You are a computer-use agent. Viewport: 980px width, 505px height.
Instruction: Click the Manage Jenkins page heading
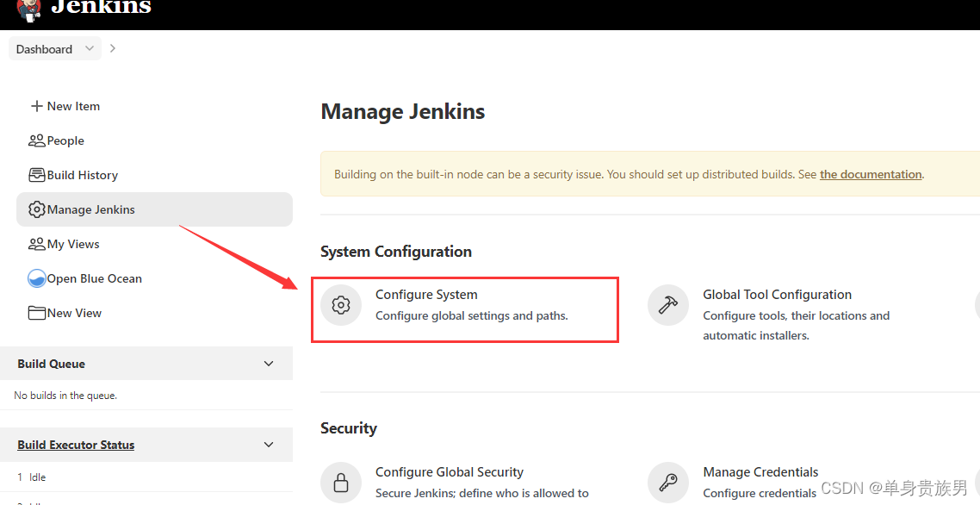(402, 111)
